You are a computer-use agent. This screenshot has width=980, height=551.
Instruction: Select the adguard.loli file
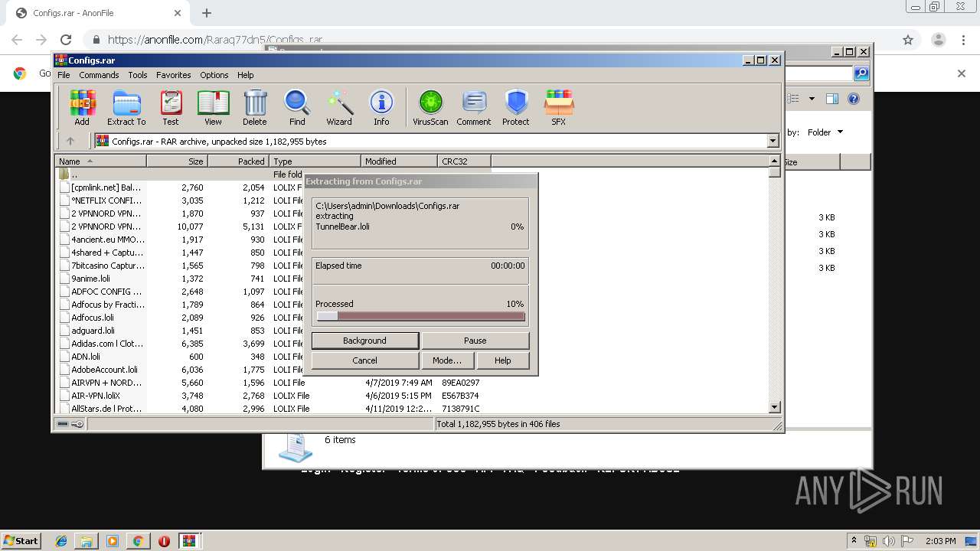93,331
